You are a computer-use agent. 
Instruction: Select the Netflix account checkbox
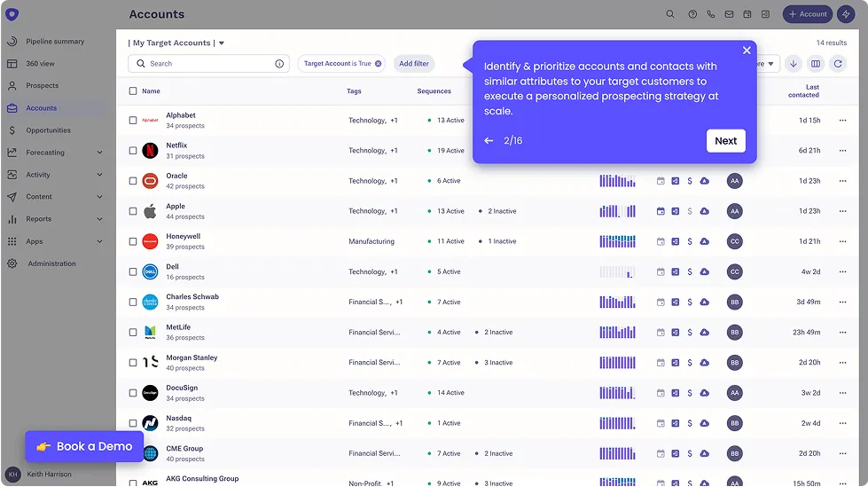133,151
